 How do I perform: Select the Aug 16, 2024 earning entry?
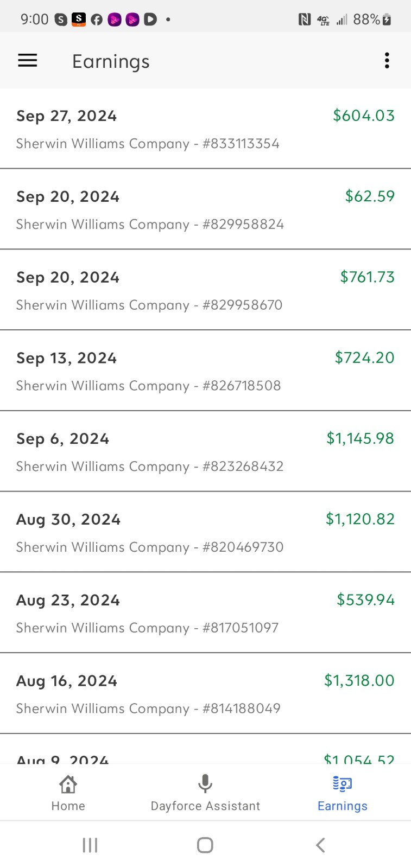click(205, 694)
